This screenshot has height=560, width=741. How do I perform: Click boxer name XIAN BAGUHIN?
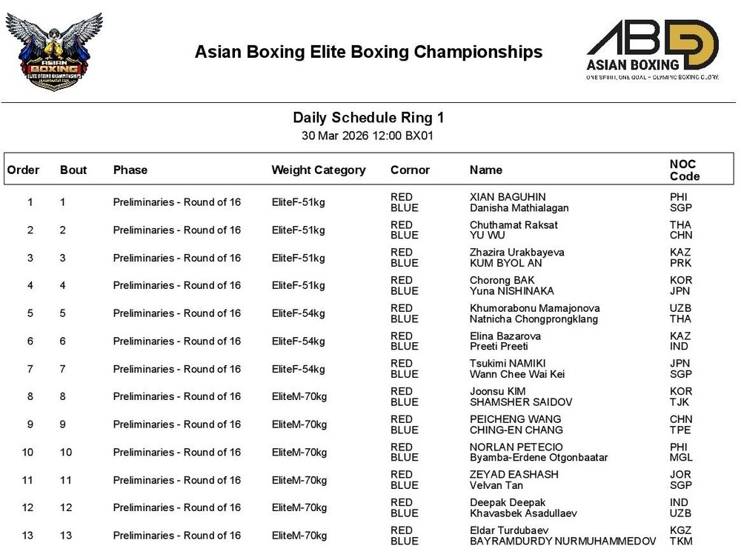coord(508,197)
